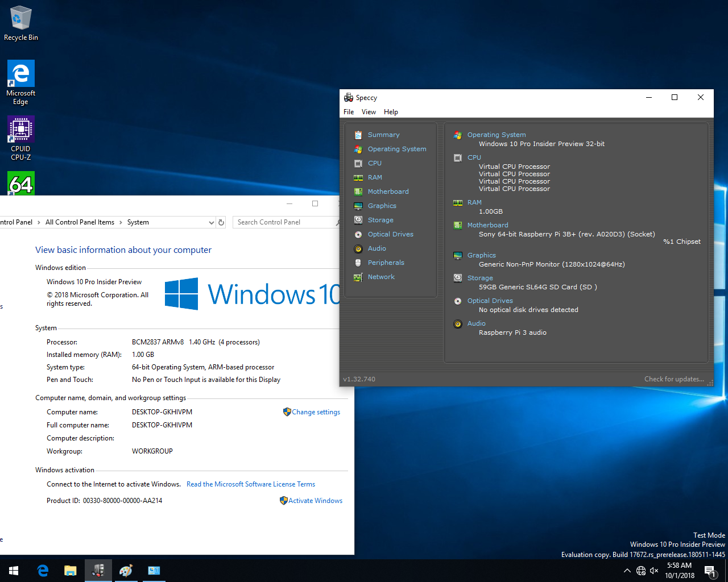This screenshot has width=728, height=582.
Task: Click the breadcrumb arrow before System
Action: pos(121,223)
